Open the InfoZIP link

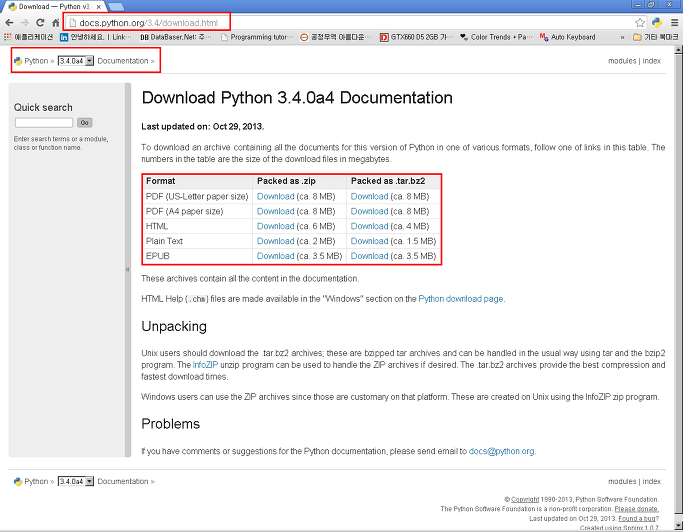pos(205,365)
